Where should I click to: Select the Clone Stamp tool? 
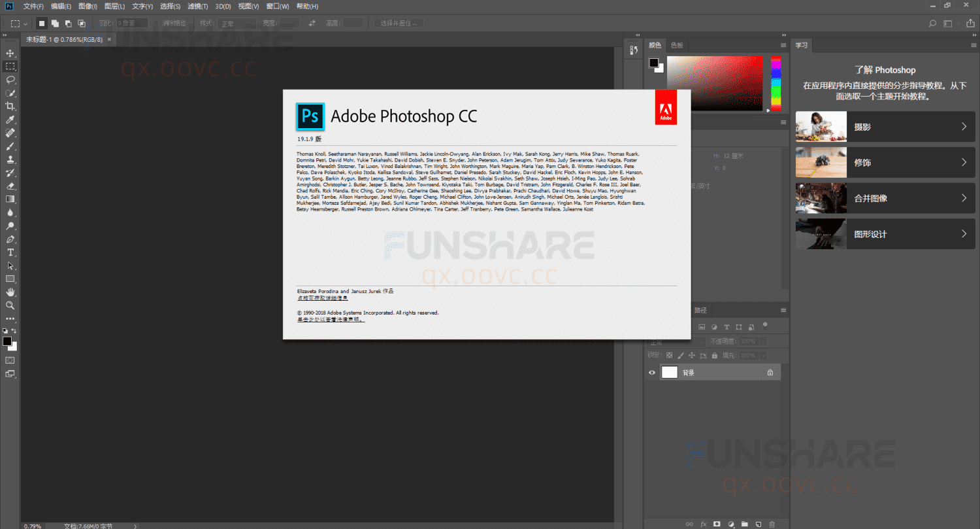click(10, 160)
